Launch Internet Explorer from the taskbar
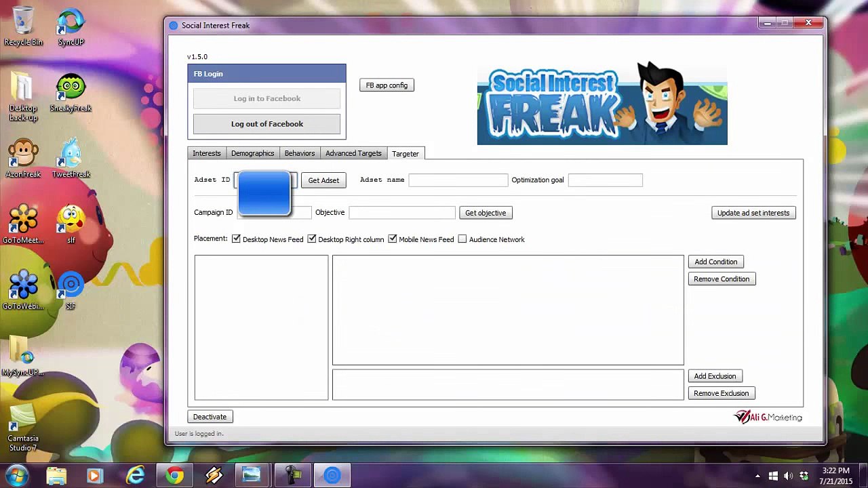The image size is (868, 488). click(136, 476)
